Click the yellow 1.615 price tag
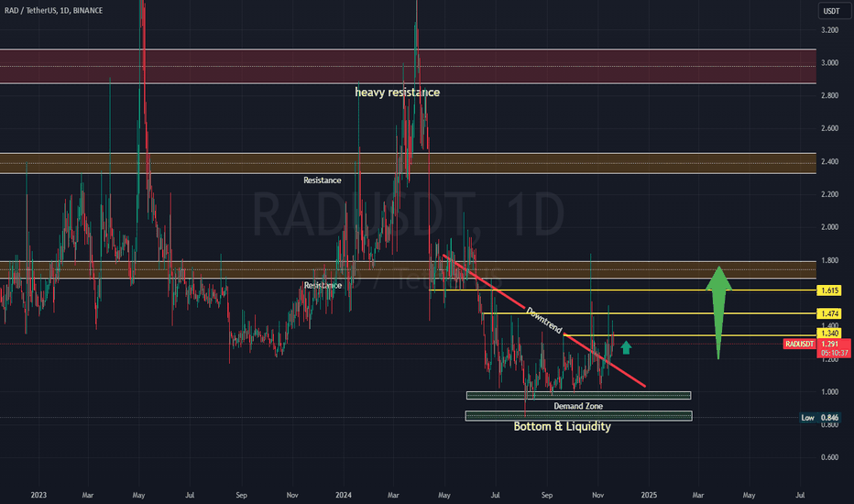Viewport: 854px width, 504px height. coord(829,290)
